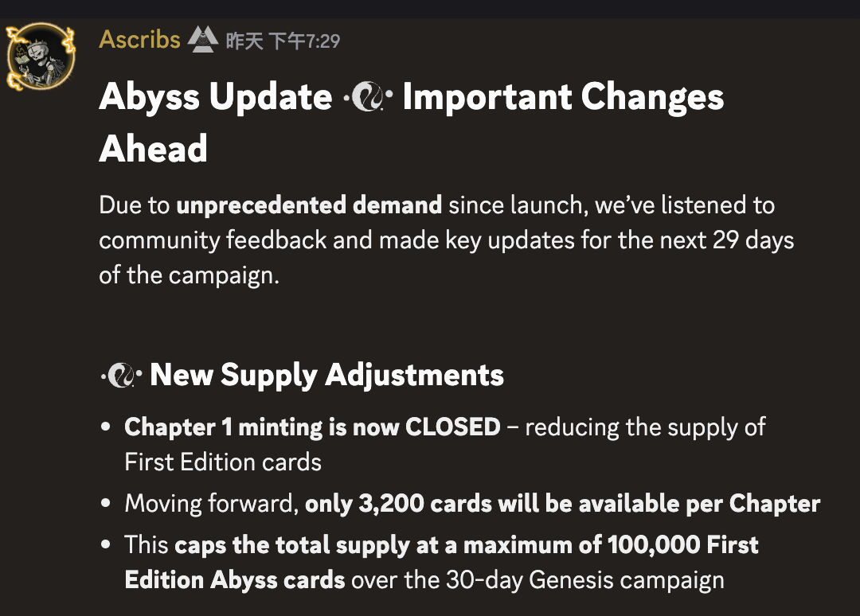Click the word "Ahead" in heading
Viewport: 860px width, 616px height.
[x=153, y=149]
